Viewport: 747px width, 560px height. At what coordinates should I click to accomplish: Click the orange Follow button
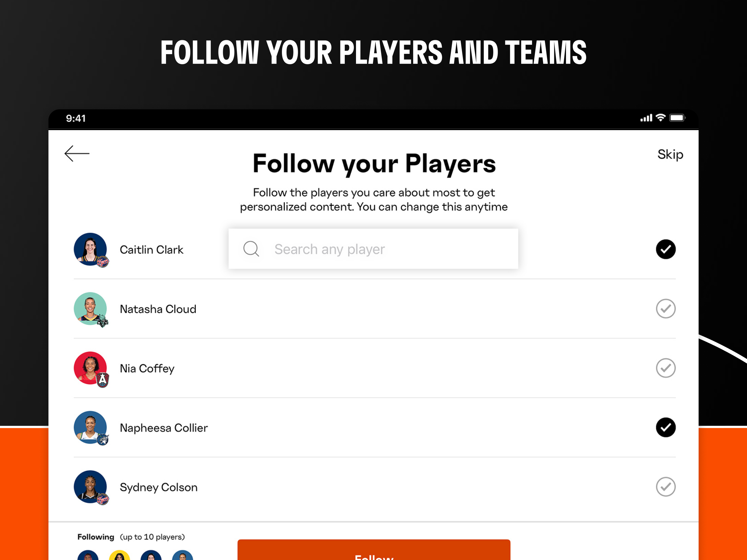(374, 550)
